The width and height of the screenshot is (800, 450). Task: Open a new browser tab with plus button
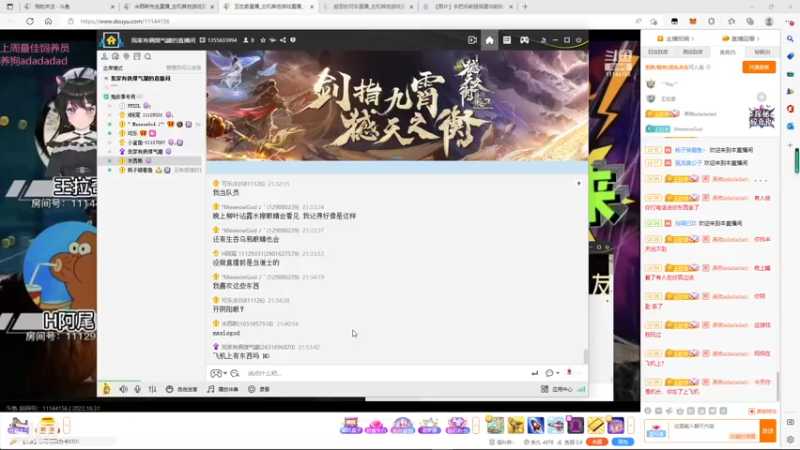[525, 7]
